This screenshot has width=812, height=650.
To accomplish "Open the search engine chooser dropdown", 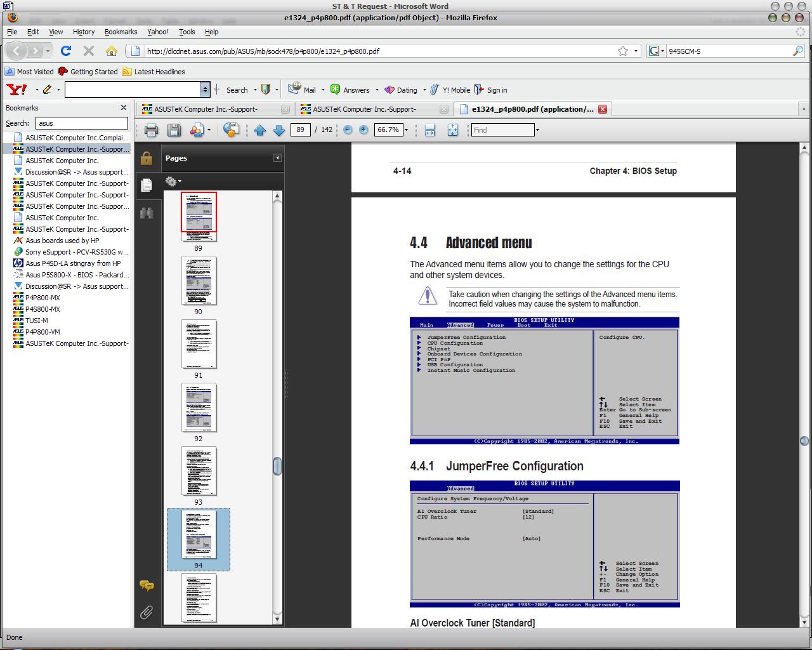I will pyautogui.click(x=657, y=51).
